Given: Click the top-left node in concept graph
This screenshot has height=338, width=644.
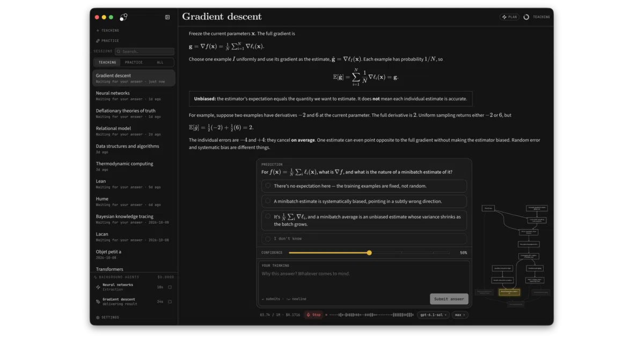Looking at the screenshot, I should [x=488, y=208].
